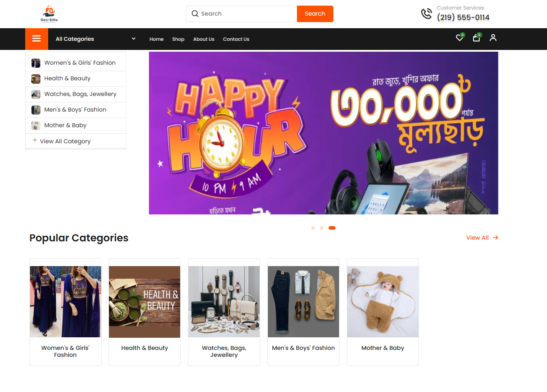
Task: Open the shopping bag cart icon
Action: (x=476, y=38)
